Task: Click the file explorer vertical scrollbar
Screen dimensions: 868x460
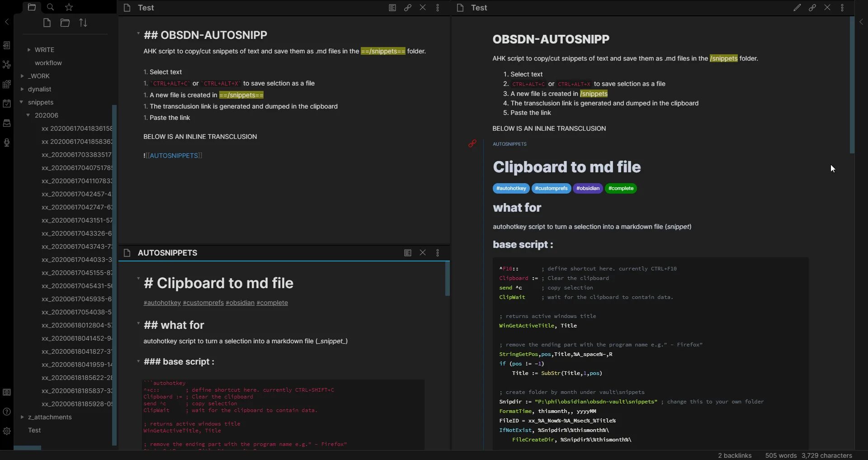Action: [x=114, y=275]
